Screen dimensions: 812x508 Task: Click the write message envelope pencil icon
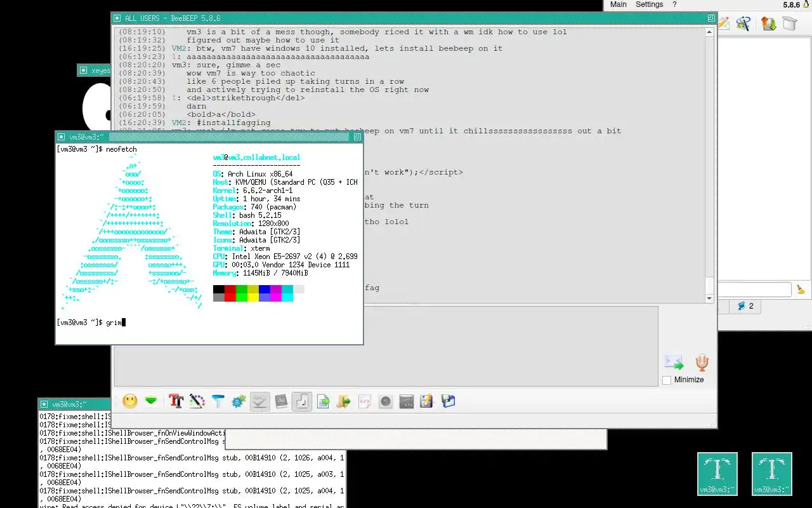723,24
